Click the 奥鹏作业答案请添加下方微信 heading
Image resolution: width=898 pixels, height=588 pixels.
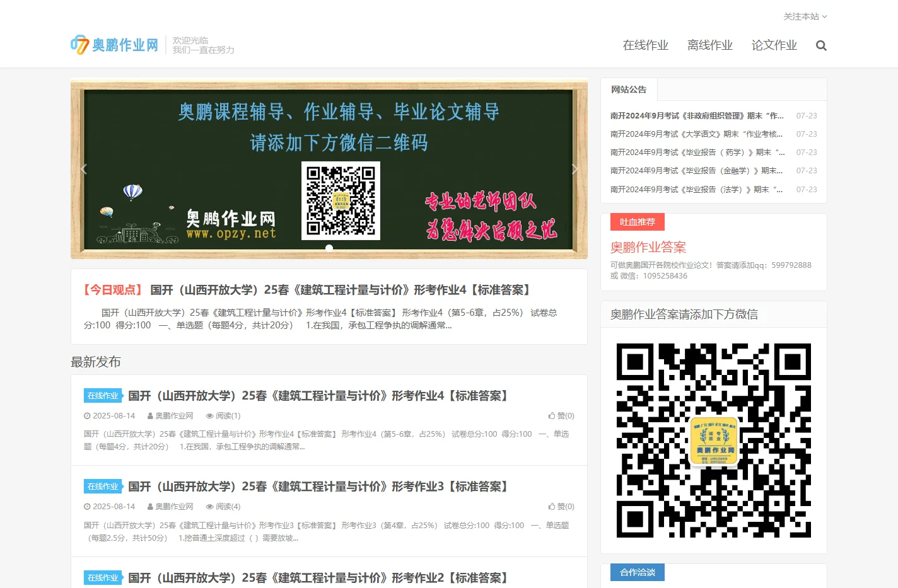click(x=684, y=314)
